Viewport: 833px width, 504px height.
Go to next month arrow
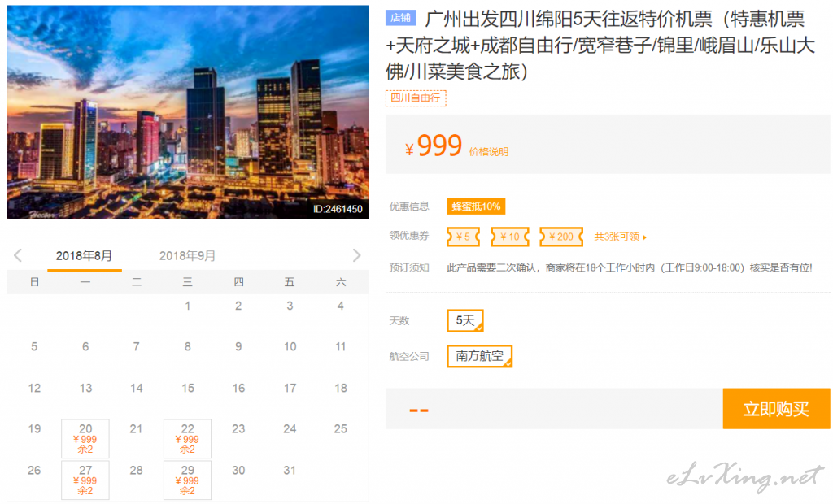(356, 255)
